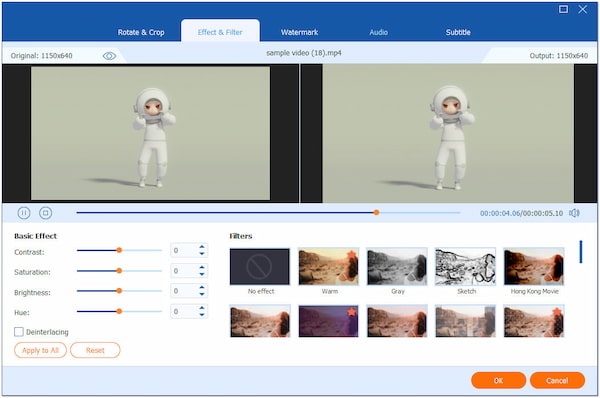Screen dimensions: 600x398
Task: Decrease Saturation value with down arrow
Action: (202, 274)
